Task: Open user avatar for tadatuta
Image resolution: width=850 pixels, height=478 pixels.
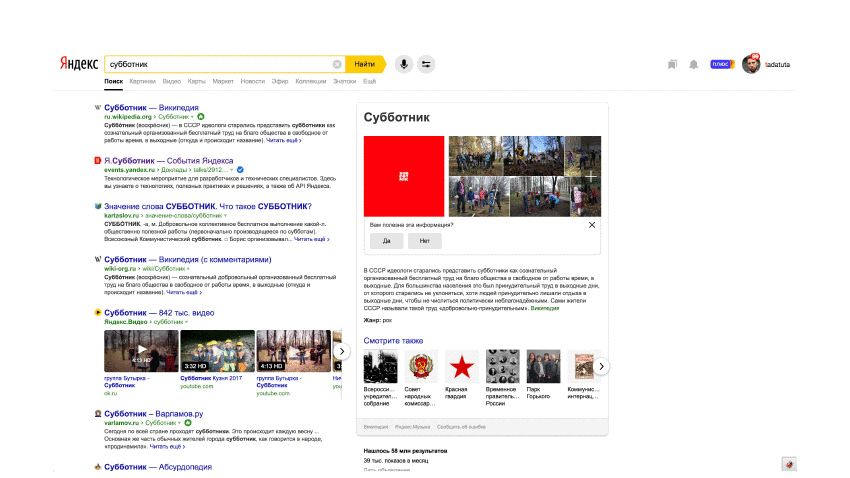Action: coord(751,64)
